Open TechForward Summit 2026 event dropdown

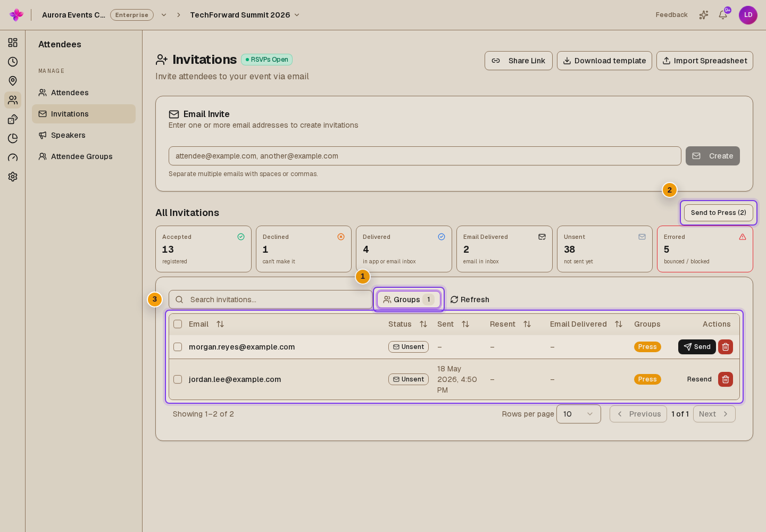pos(245,15)
